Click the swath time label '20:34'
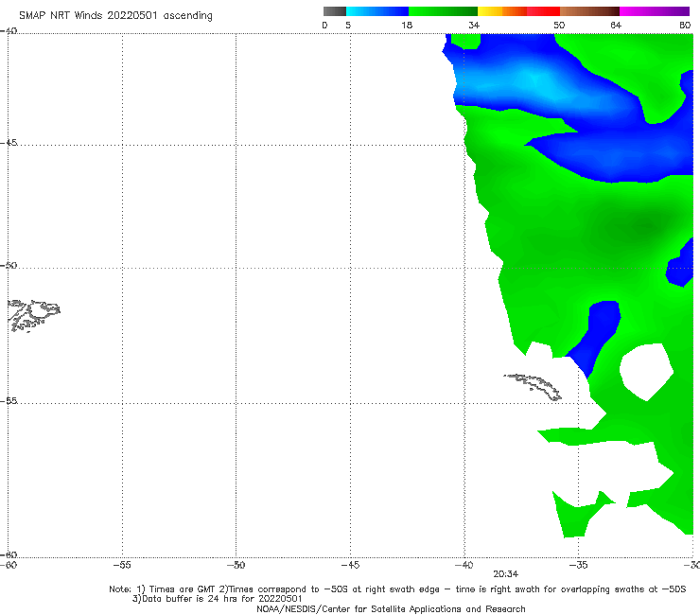Viewport: 700px width, 615px height. 505,574
